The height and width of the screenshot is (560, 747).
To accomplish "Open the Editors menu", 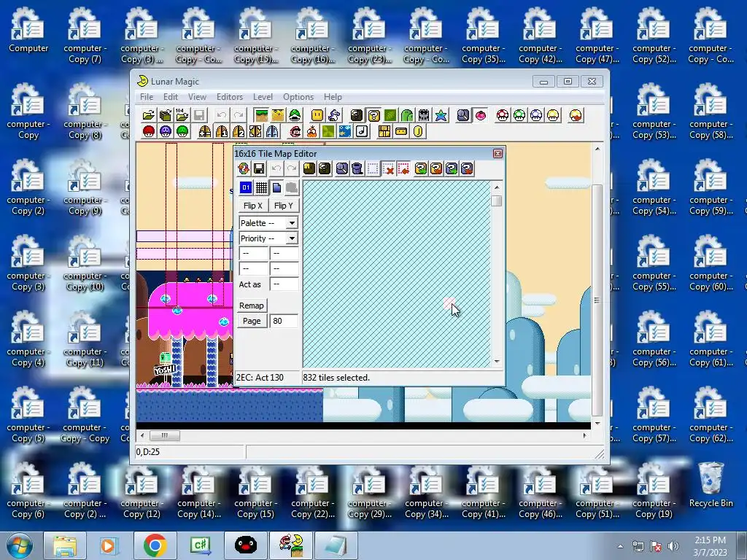I will 230,97.
